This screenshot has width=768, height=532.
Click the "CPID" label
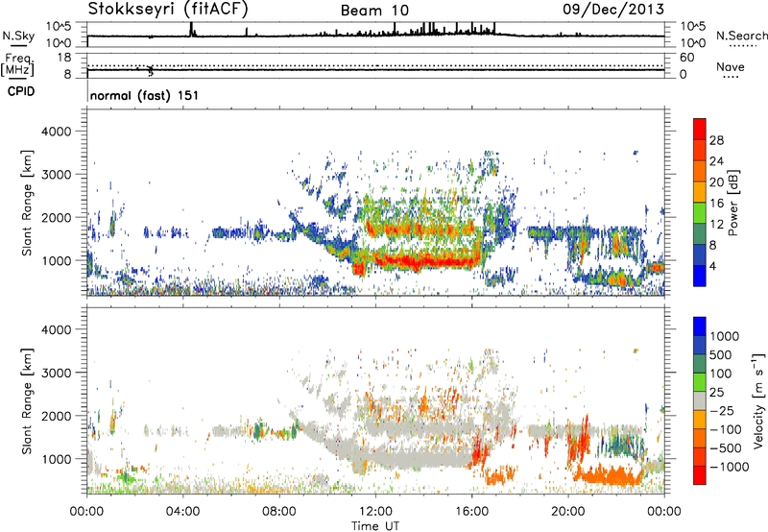[21, 91]
